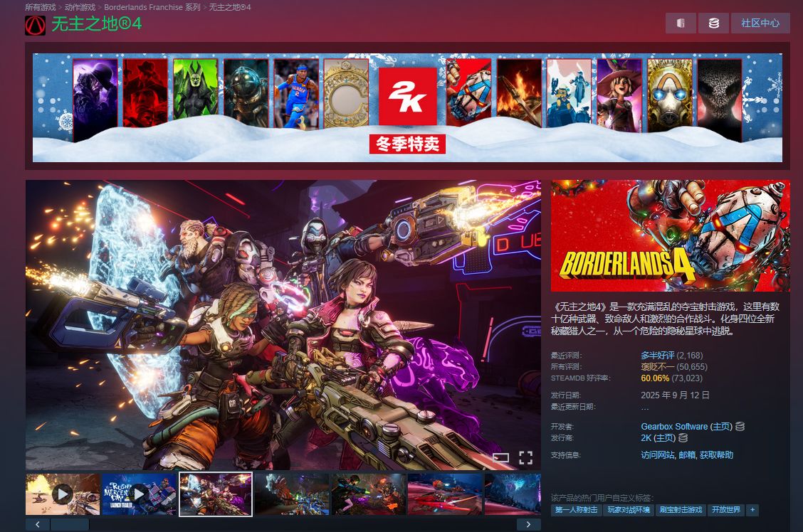Open the golden psycho mask game card
Screen dimensions: 803x532
click(670, 95)
